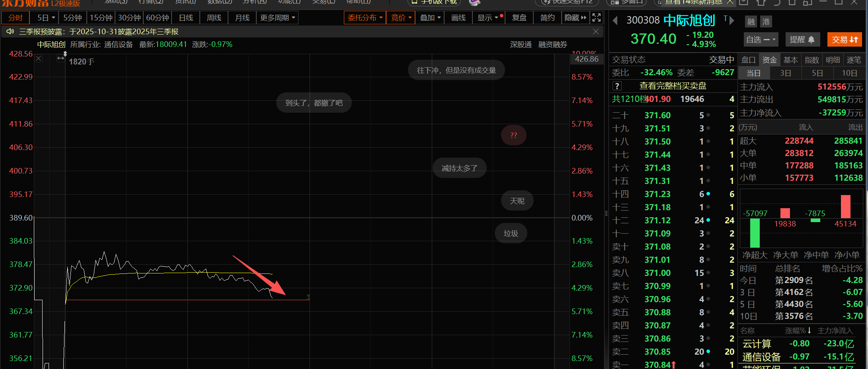Mute the announcement speaker icon
This screenshot has width=868, height=369.
pyautogui.click(x=10, y=31)
